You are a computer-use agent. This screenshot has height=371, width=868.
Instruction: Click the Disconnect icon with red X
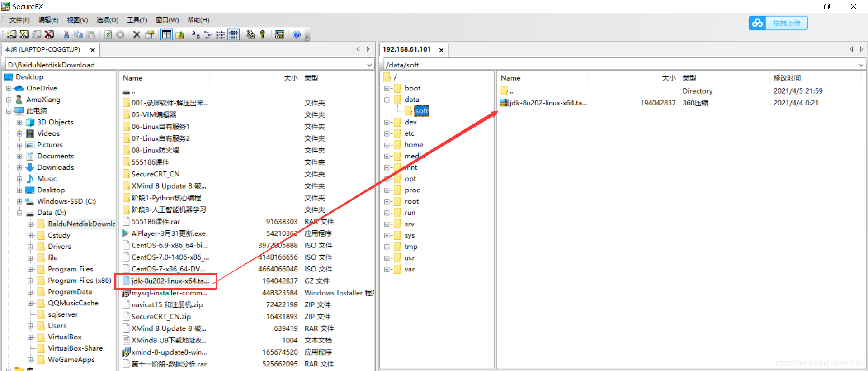(x=49, y=34)
